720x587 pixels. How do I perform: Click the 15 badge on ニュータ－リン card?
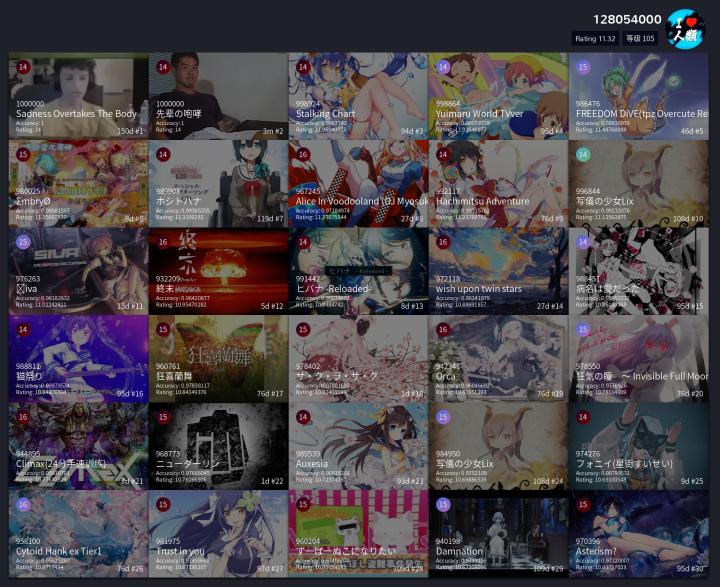point(163,417)
